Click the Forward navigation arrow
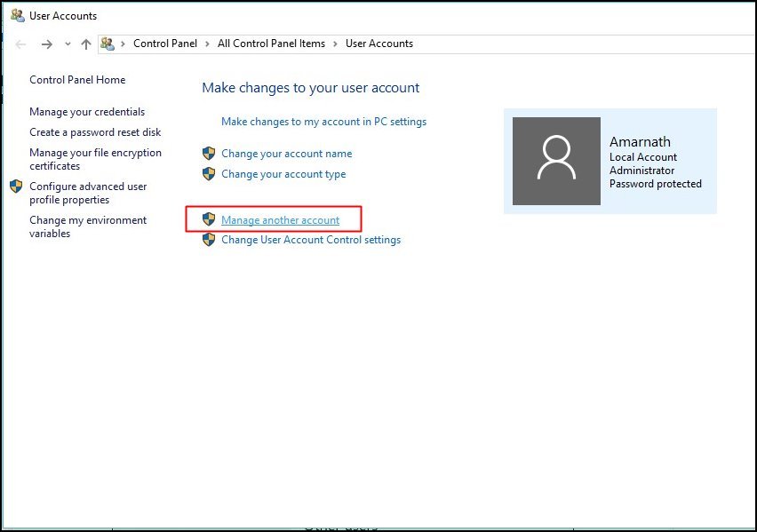 point(47,44)
